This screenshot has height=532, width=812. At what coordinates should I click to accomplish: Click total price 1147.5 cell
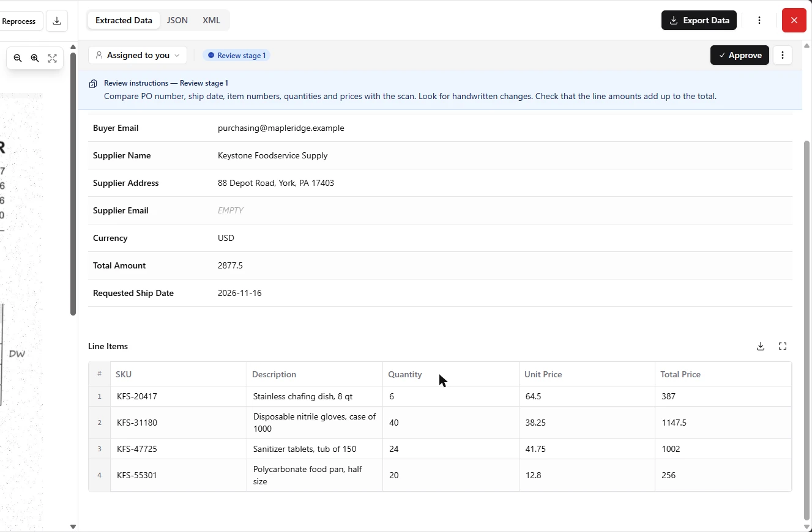coord(723,423)
